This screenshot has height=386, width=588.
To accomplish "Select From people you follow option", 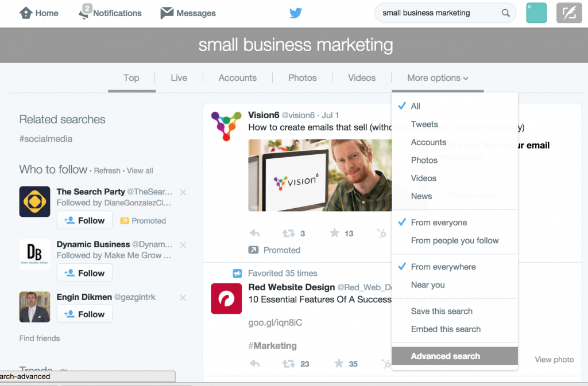I will point(455,240).
